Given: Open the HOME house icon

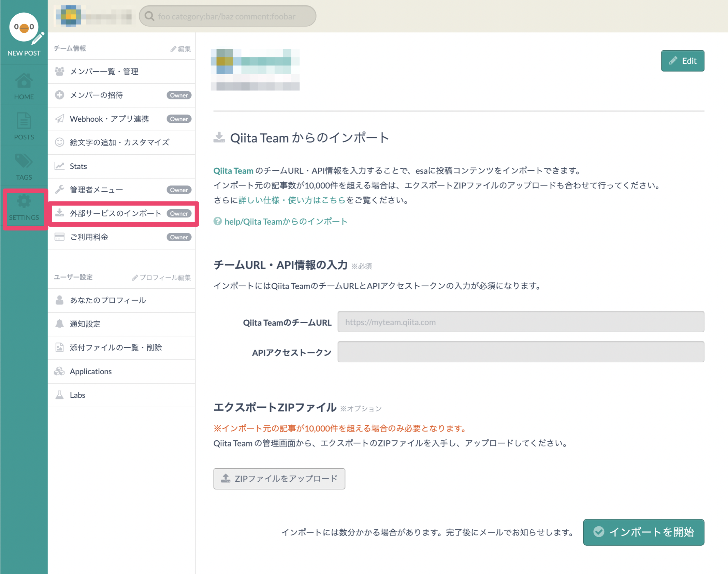Looking at the screenshot, I should pyautogui.click(x=24, y=81).
